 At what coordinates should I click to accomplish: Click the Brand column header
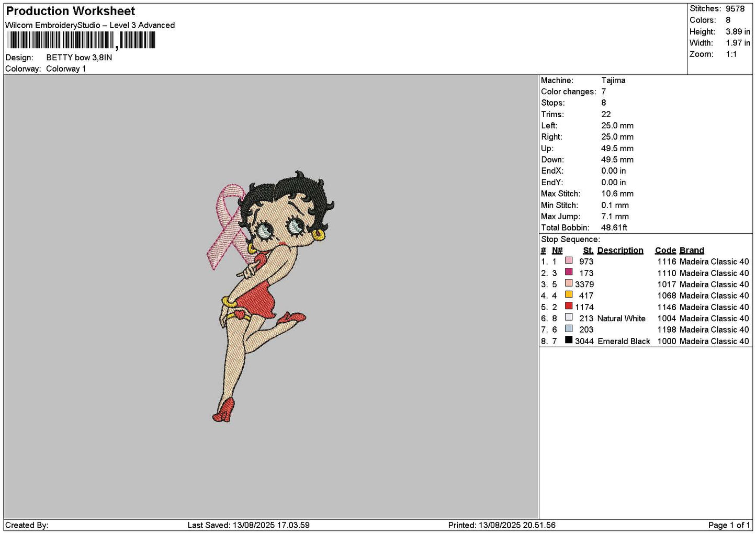(x=692, y=251)
